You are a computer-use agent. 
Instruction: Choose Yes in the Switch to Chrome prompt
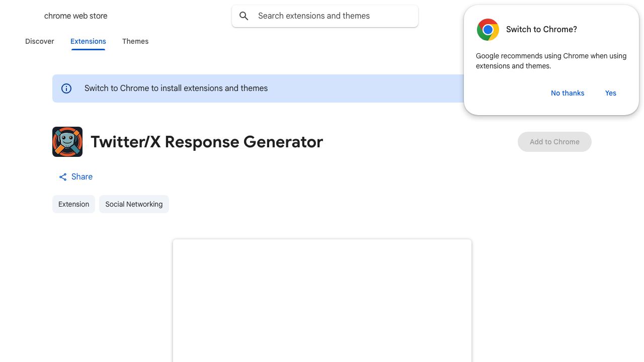tap(611, 93)
